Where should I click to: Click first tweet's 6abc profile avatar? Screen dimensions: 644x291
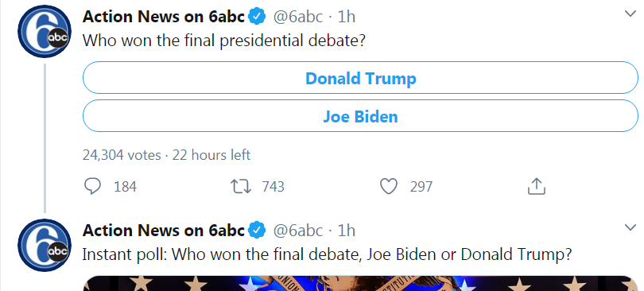coord(44,31)
